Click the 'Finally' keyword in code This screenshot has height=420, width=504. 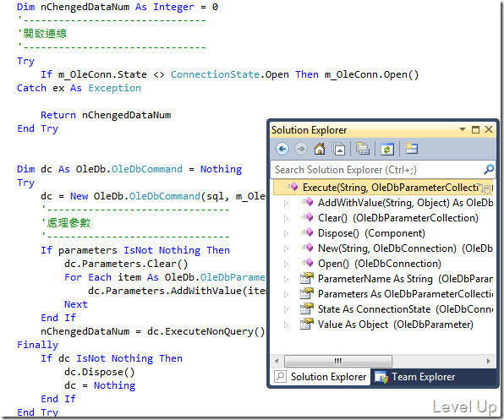37,345
